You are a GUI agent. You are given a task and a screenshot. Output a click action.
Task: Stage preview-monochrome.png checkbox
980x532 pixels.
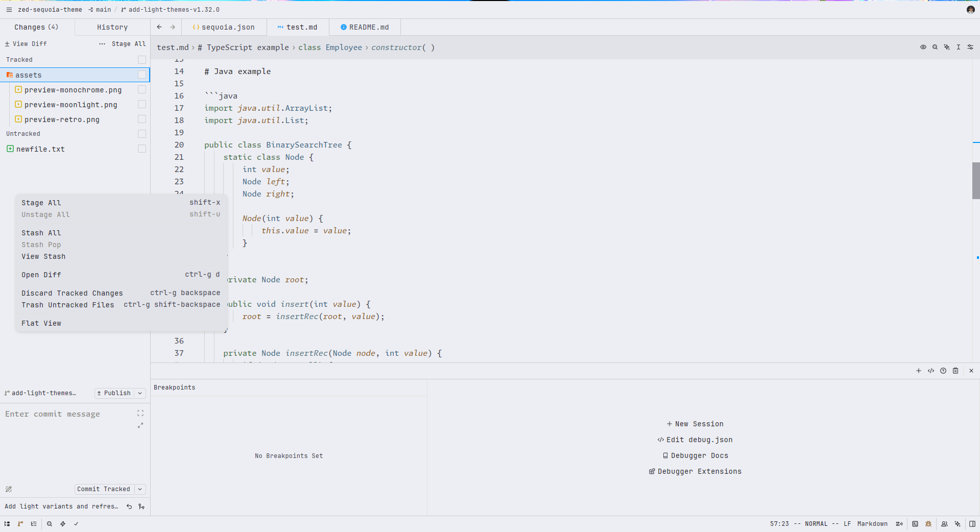coord(142,89)
